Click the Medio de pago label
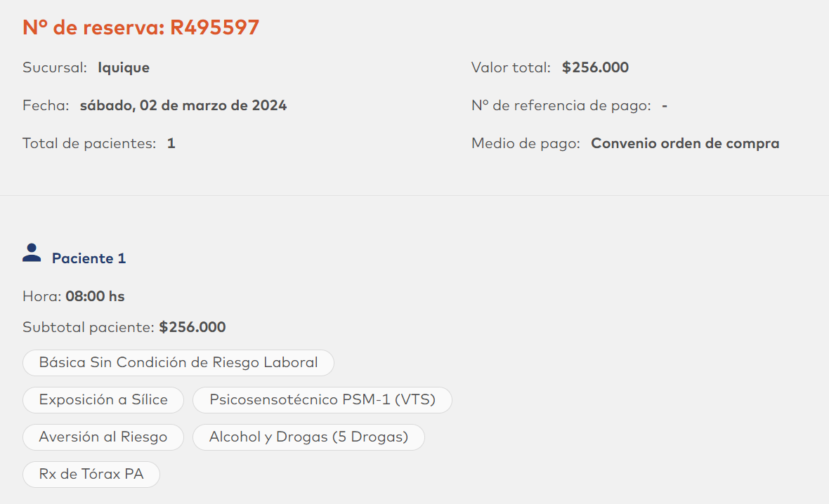 pos(526,144)
